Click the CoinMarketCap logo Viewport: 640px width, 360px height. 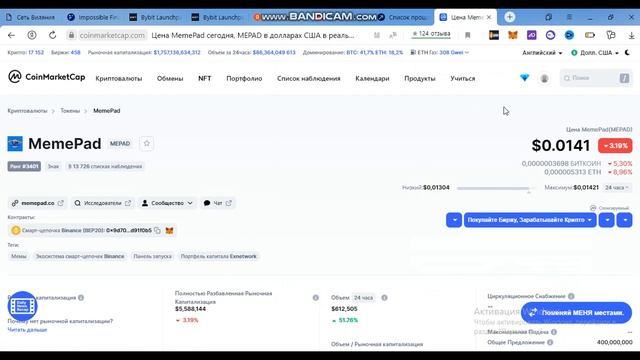47,77
